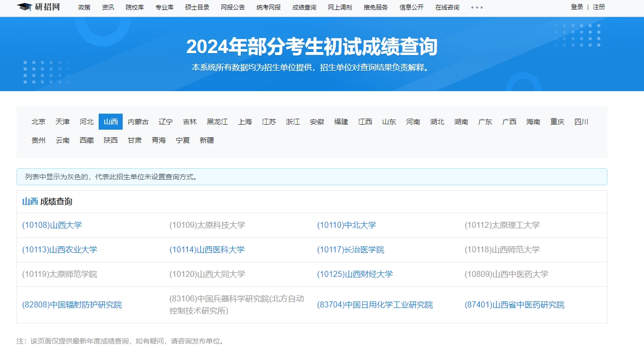Screen dimensions: 644x363
Task: Click greyed (10809)山西中医药大学 entry
Action: (506, 274)
